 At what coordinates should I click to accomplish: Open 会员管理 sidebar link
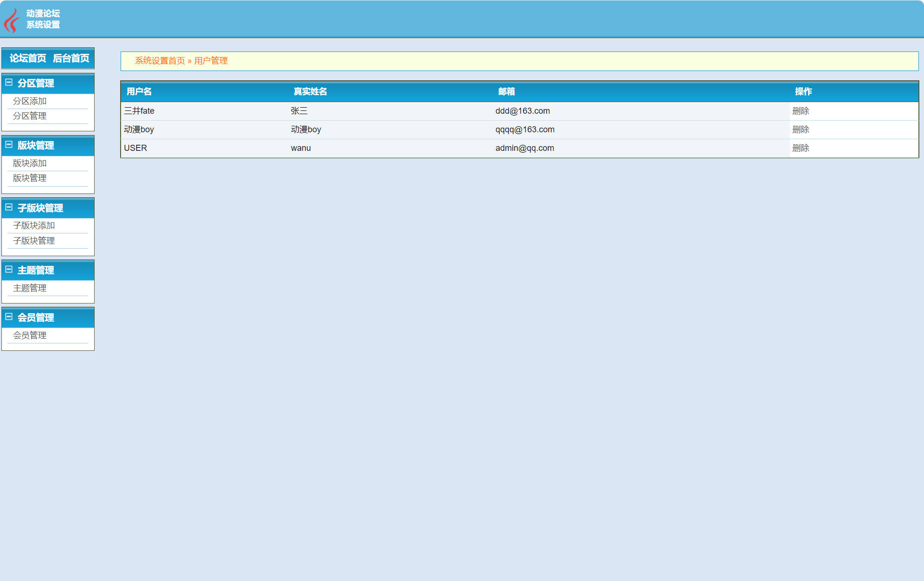coord(30,336)
